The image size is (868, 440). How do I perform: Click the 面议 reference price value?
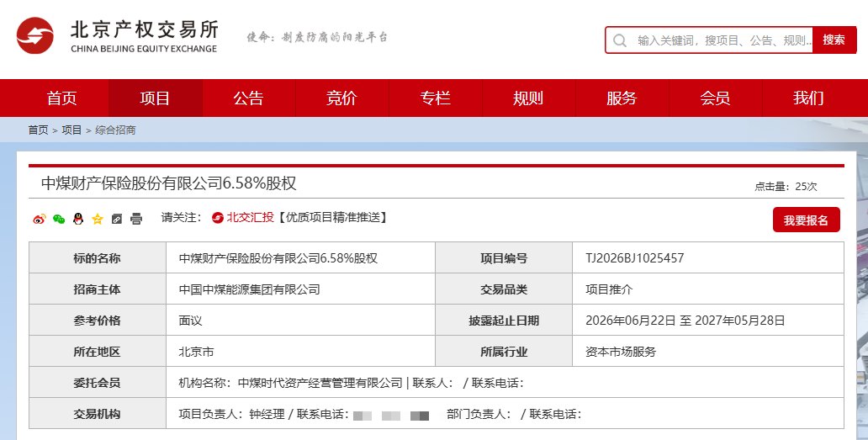click(190, 321)
